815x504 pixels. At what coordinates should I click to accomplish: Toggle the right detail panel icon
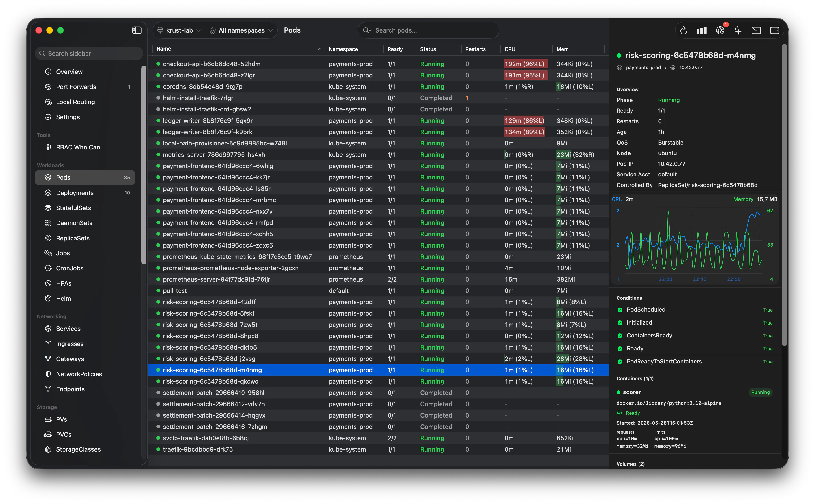pos(774,30)
